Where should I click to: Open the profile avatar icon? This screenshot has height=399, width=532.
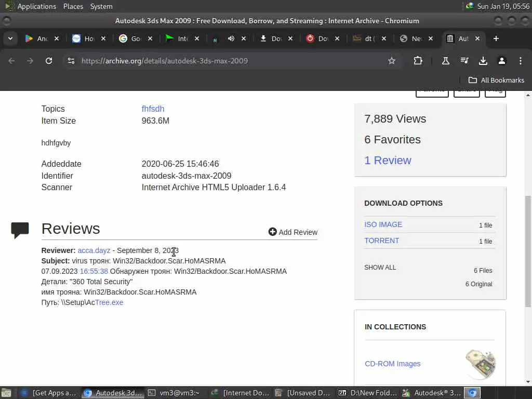(502, 61)
